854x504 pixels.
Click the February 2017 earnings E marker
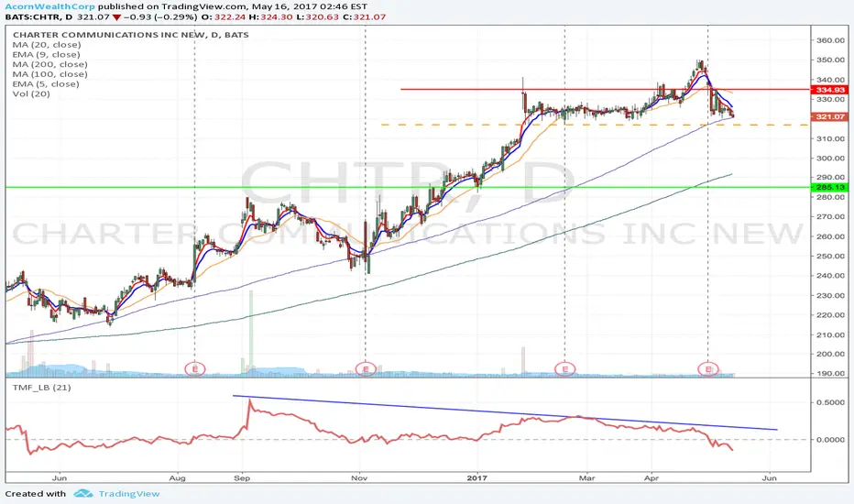[x=564, y=369]
